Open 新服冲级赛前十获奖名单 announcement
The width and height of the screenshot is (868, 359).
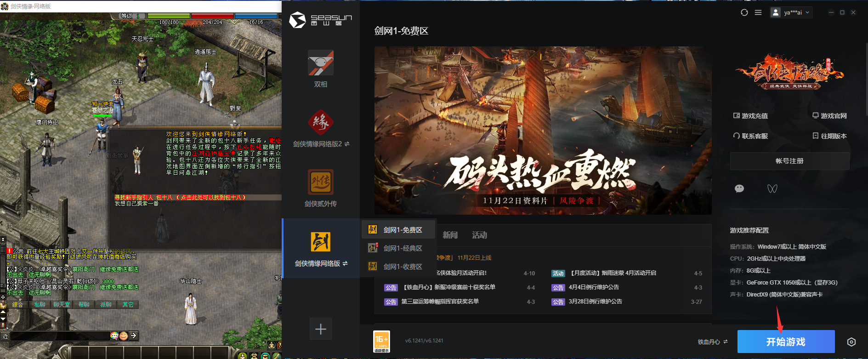tap(449, 287)
